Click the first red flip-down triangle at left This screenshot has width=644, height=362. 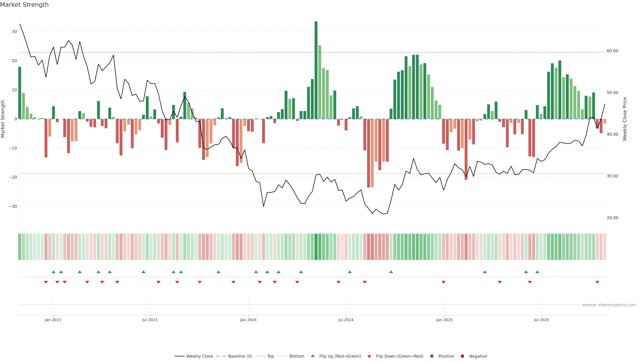[x=46, y=282]
